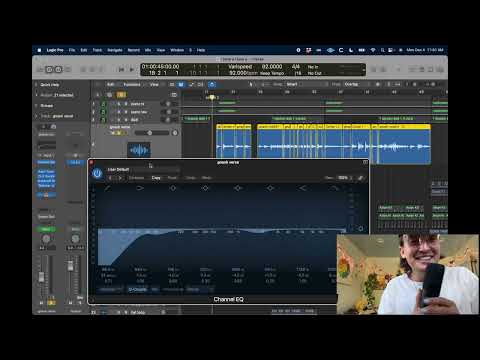480x360 pixels.
Task: Click the Wi-Fi icon in menu bar
Action: 373,50
